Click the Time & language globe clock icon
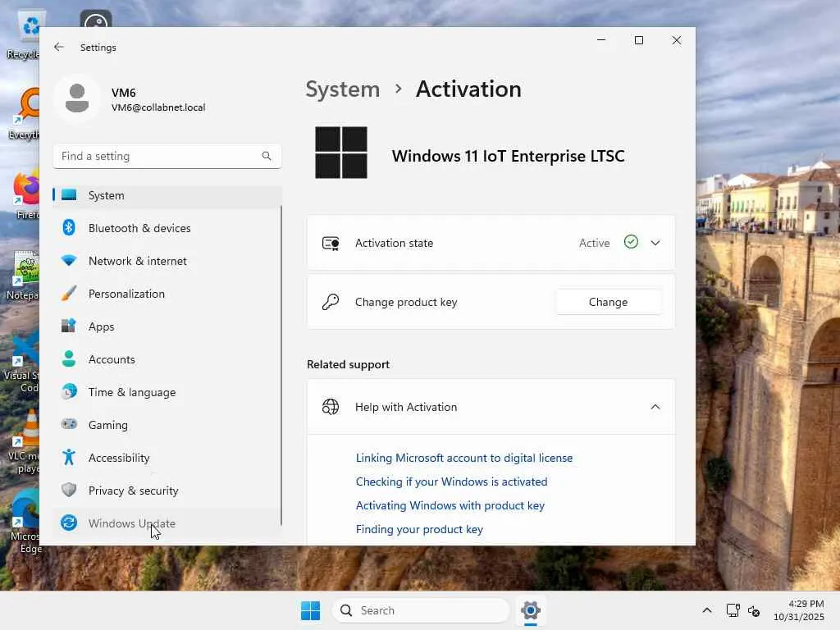This screenshot has height=630, width=840. (x=69, y=391)
